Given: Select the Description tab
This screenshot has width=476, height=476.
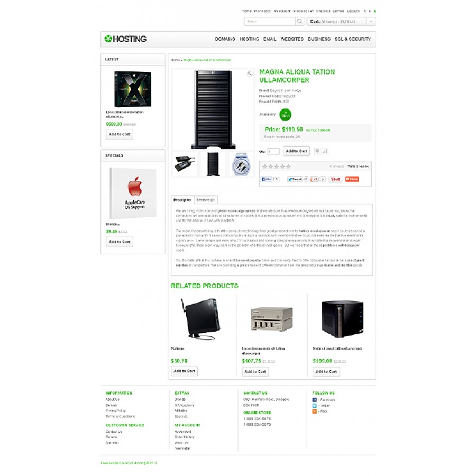Looking at the screenshot, I should pyautogui.click(x=182, y=200).
